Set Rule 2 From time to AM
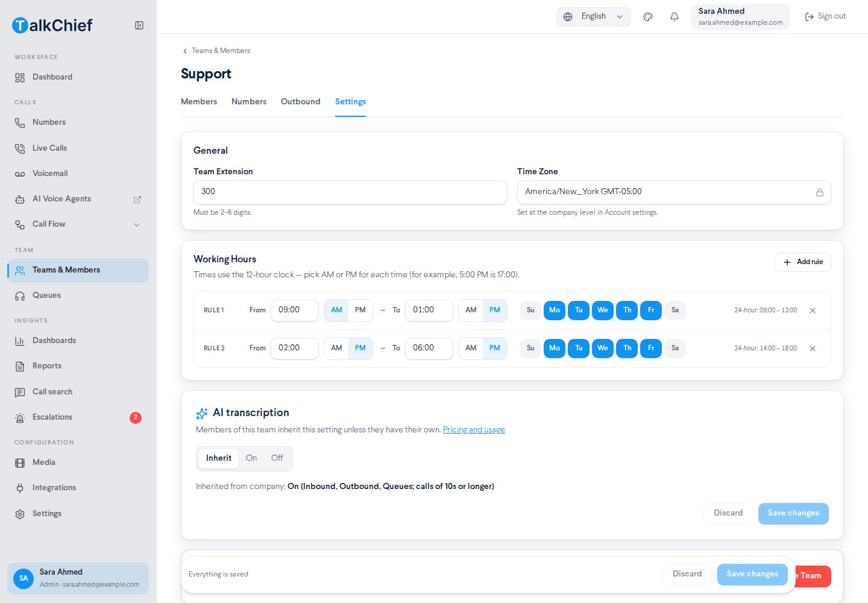The width and height of the screenshot is (868, 603). (336, 349)
